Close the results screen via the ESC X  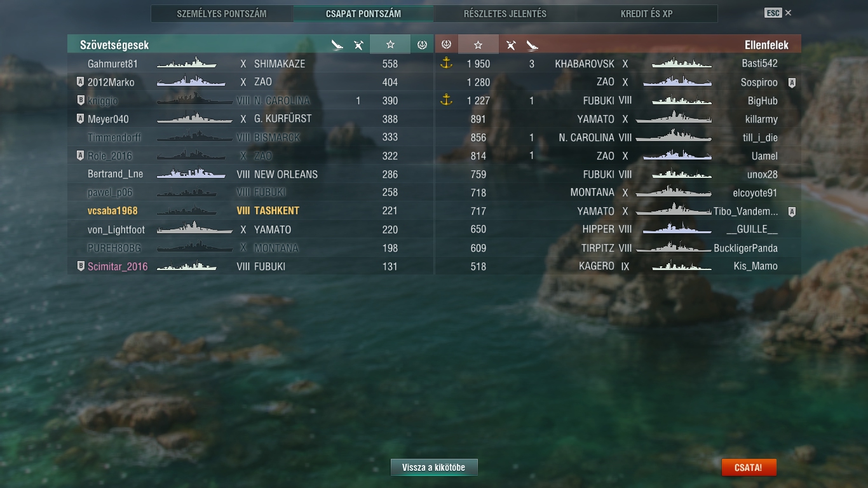pos(778,13)
